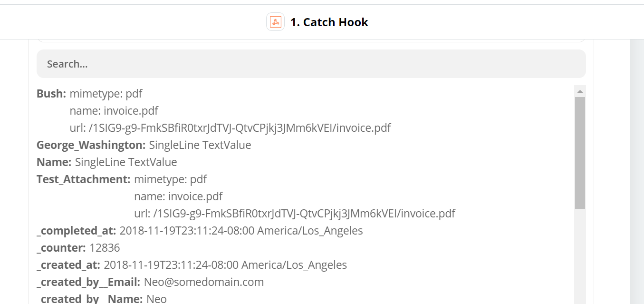Select the Bush mimetype field
This screenshot has width=644, height=304.
coord(89,93)
